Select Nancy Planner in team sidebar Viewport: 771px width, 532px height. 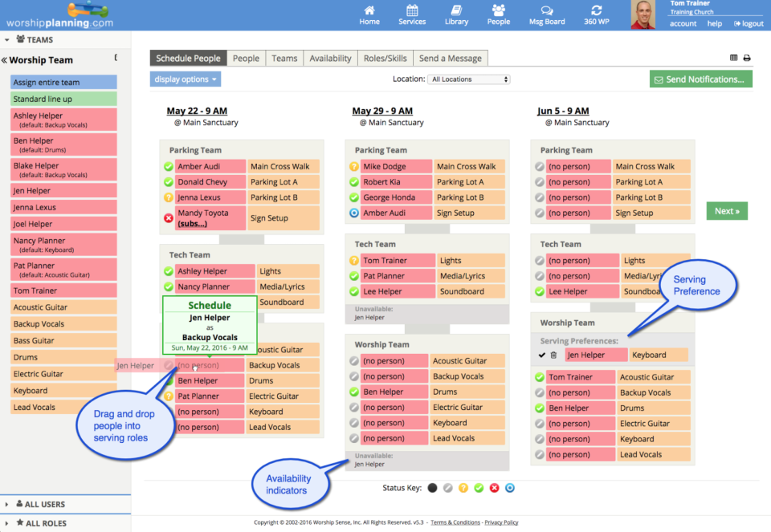(63, 244)
